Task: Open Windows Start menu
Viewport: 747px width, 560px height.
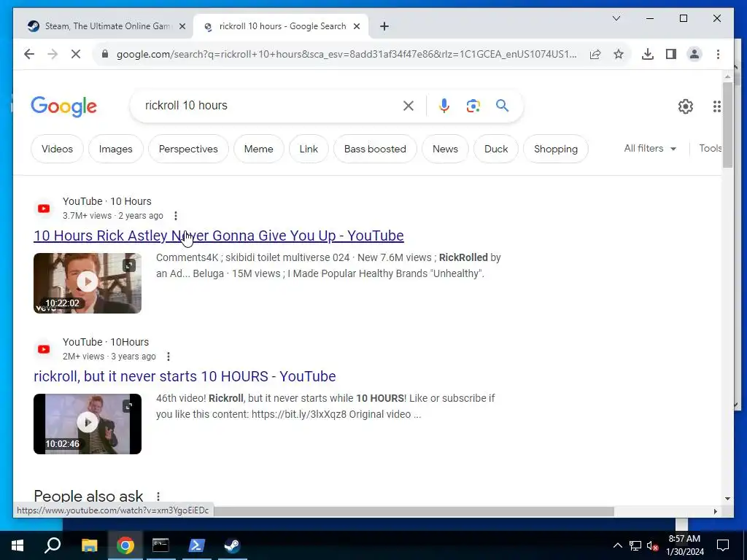Action: pyautogui.click(x=18, y=545)
